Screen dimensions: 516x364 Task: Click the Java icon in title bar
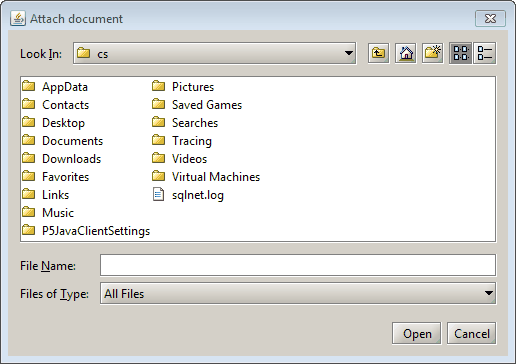click(x=18, y=18)
